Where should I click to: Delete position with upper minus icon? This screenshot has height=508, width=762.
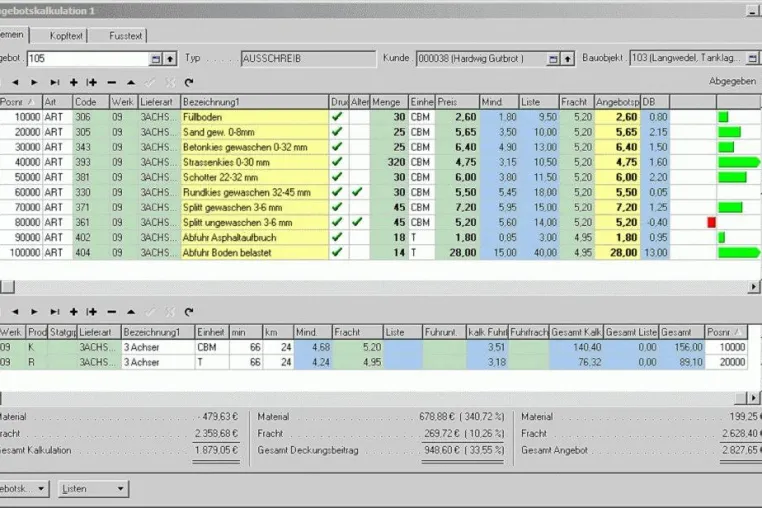(x=112, y=83)
